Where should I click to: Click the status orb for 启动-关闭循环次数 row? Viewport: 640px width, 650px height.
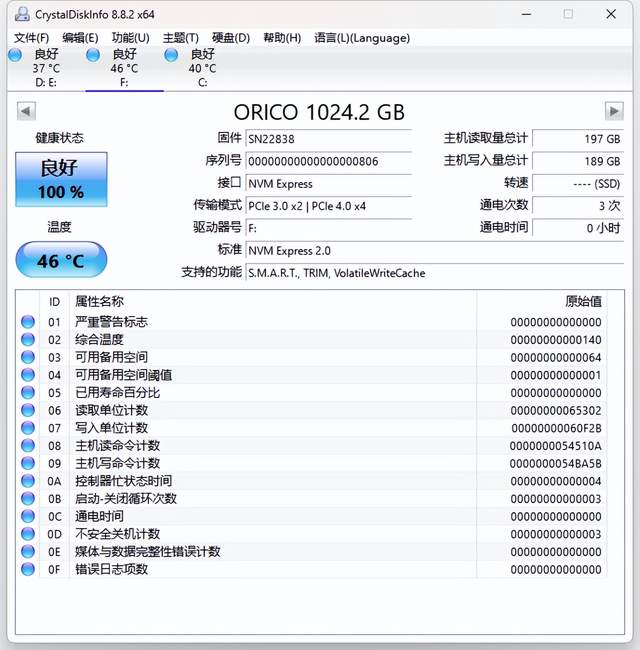point(28,498)
